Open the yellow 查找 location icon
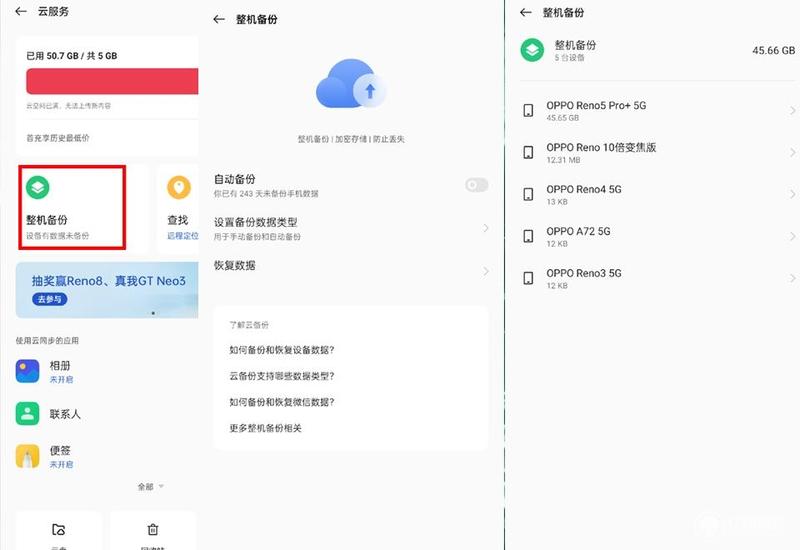The width and height of the screenshot is (800, 550). 179,187
